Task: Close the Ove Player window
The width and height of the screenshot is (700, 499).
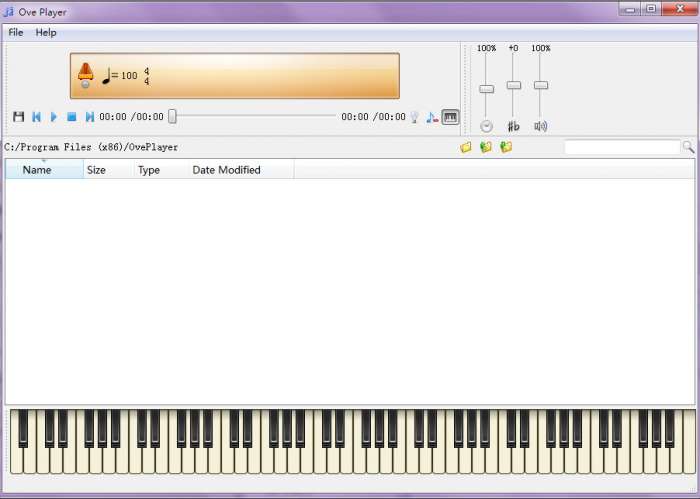Action: pos(680,9)
